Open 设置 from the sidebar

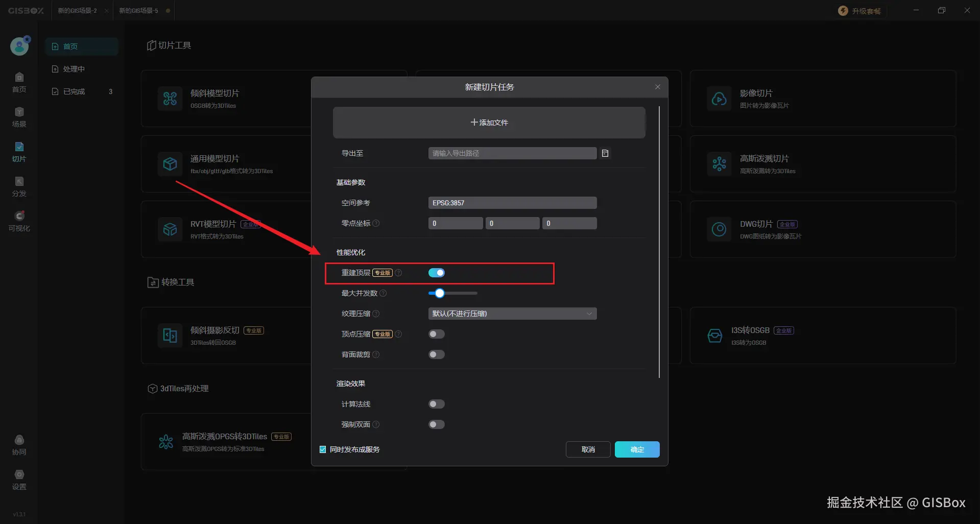point(19,480)
